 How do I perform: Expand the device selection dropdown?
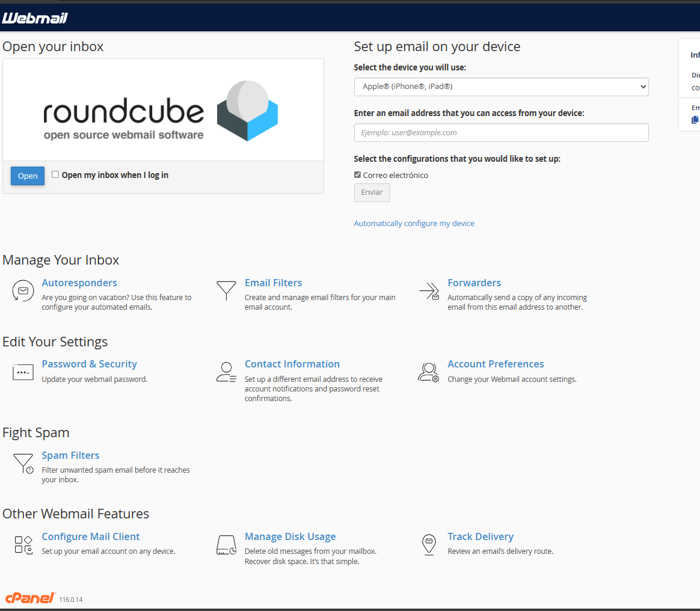[x=501, y=87]
